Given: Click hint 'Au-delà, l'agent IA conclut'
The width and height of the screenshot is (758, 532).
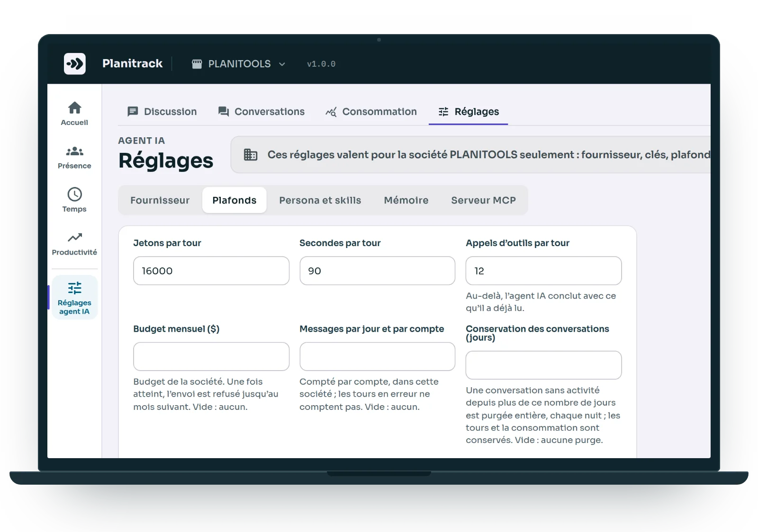Looking at the screenshot, I should pos(541,302).
